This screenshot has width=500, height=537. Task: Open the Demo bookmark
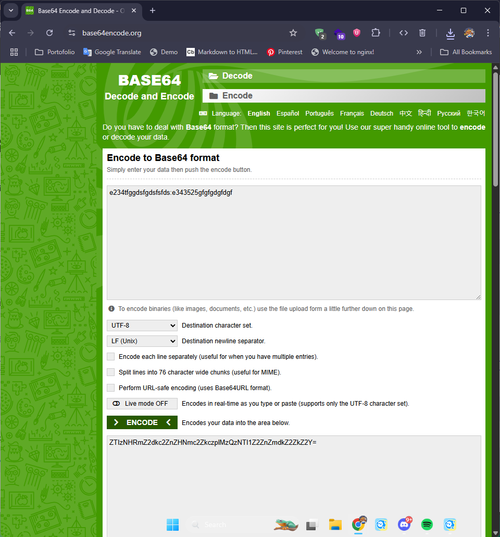(164, 52)
